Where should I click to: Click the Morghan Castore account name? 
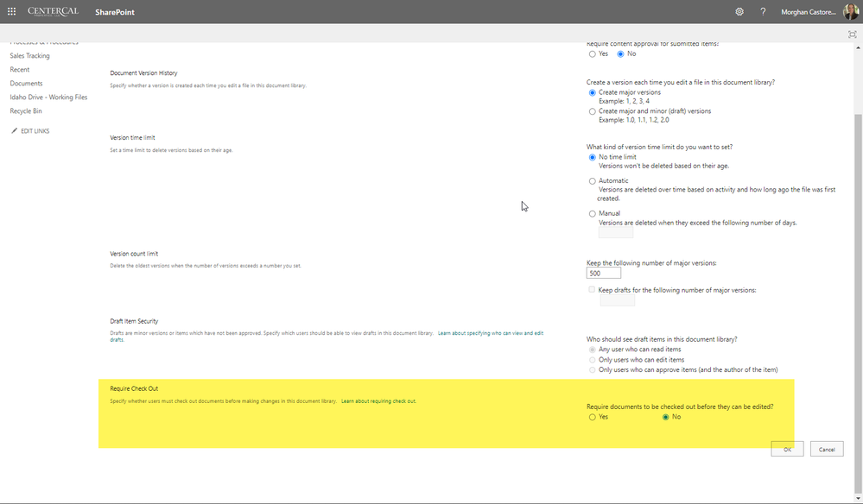(x=808, y=12)
